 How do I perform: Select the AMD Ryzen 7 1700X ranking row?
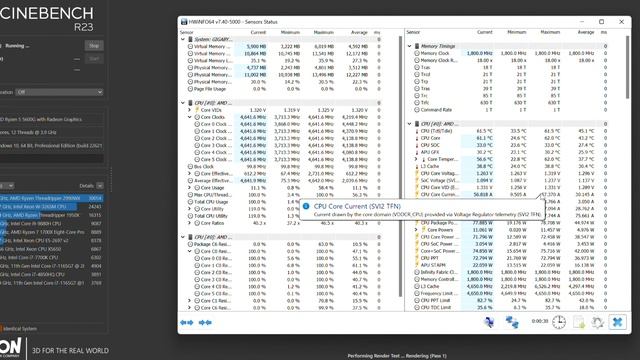51,232
